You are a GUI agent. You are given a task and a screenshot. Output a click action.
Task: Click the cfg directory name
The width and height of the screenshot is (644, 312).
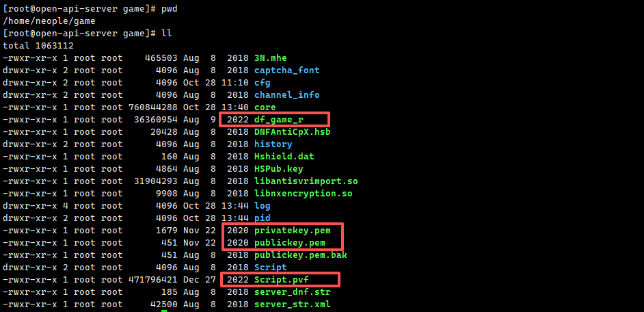pos(262,83)
